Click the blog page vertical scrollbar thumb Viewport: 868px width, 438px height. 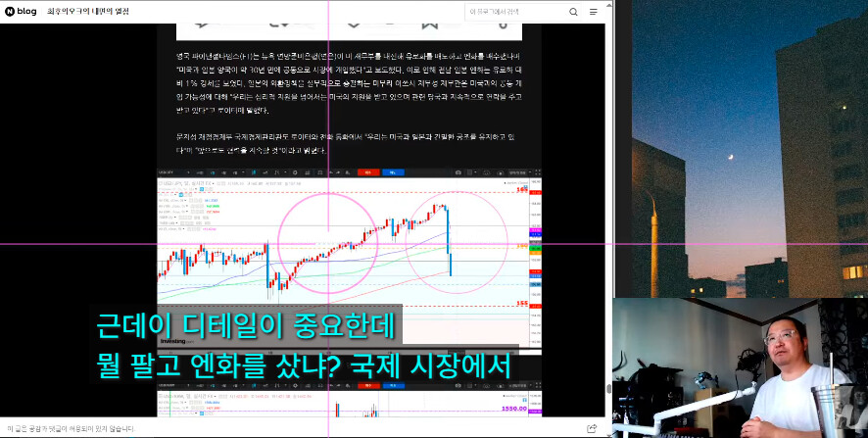pos(609,389)
